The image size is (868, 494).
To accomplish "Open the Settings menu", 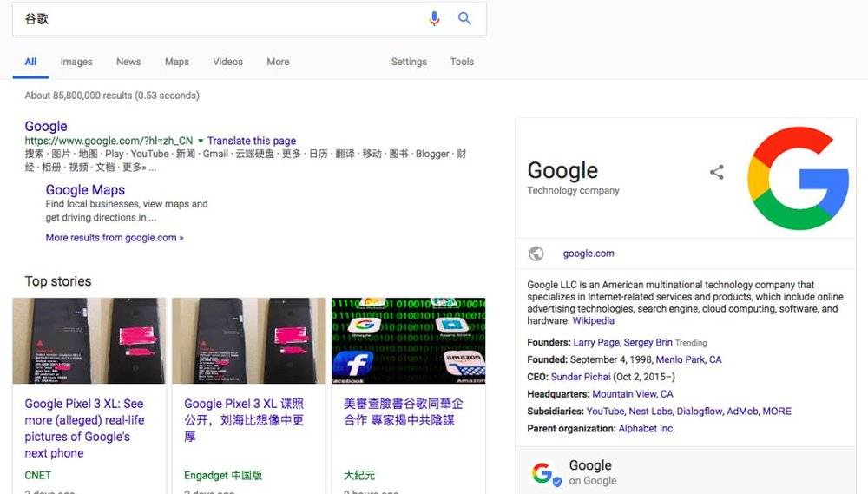I will click(x=409, y=62).
